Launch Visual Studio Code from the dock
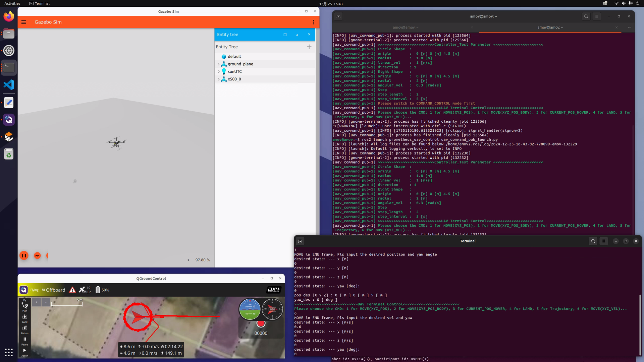644x362 pixels. [x=9, y=85]
